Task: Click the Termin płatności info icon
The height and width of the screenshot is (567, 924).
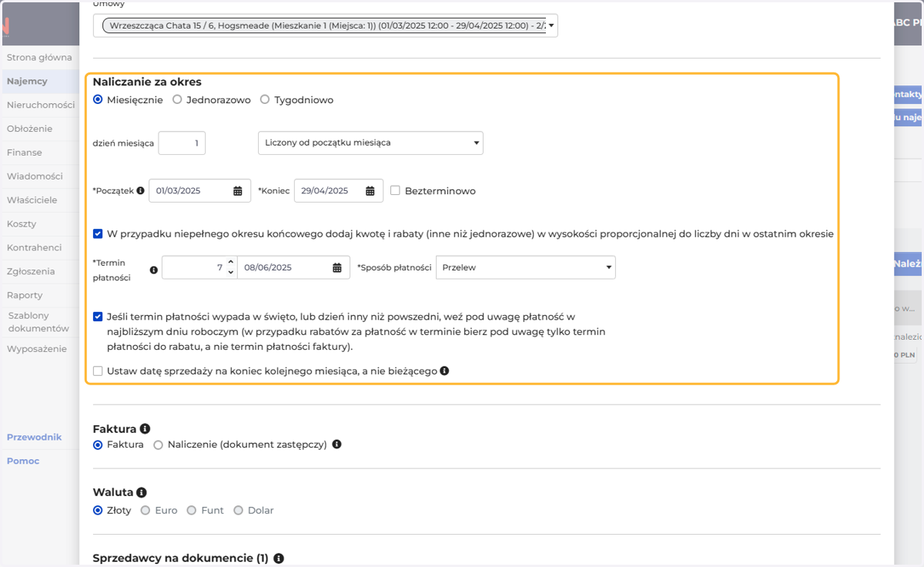Action: [x=153, y=270]
